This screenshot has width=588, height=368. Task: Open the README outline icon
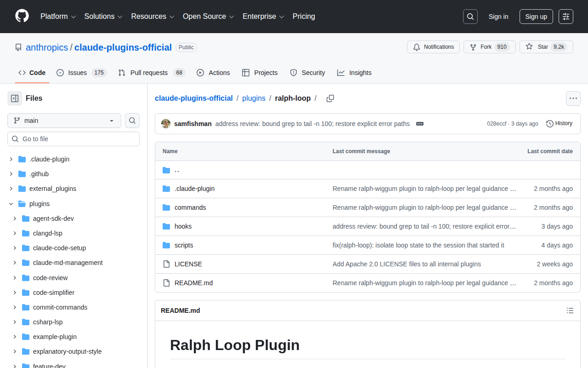(x=570, y=310)
